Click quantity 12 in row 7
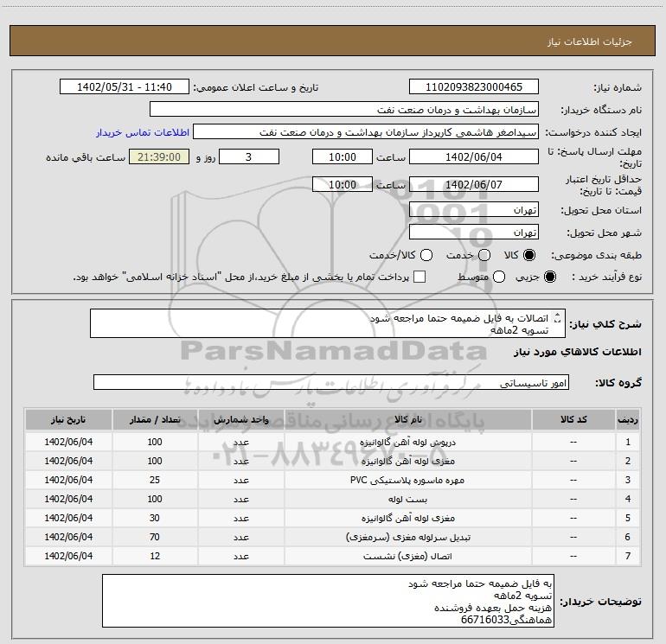Viewport: 666px width, 644px height. [155, 556]
